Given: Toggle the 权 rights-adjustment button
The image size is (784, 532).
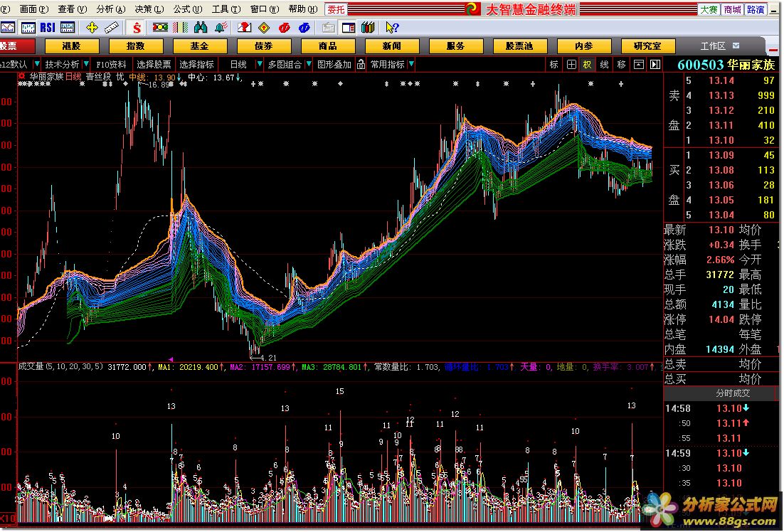Looking at the screenshot, I should (588, 65).
